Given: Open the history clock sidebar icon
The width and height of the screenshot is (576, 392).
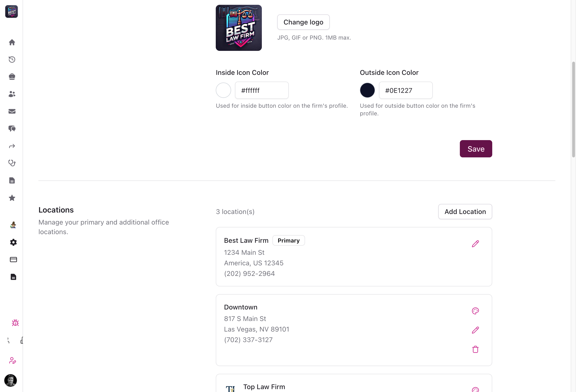Looking at the screenshot, I should click(12, 59).
